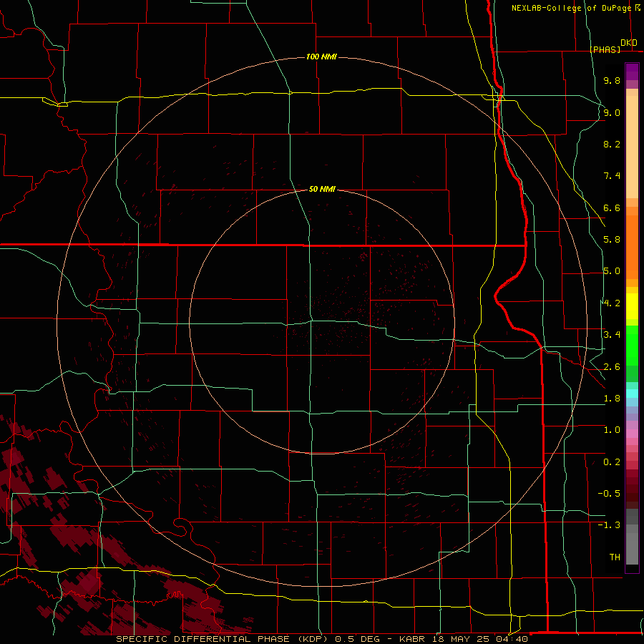Click the 5.0 scale value
The width and height of the screenshot is (644, 644).
[x=612, y=271]
